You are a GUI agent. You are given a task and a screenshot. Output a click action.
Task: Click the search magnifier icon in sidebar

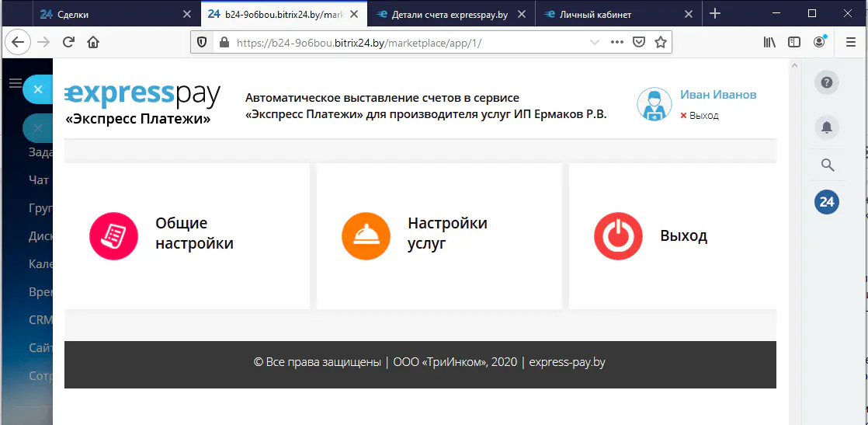click(x=827, y=165)
